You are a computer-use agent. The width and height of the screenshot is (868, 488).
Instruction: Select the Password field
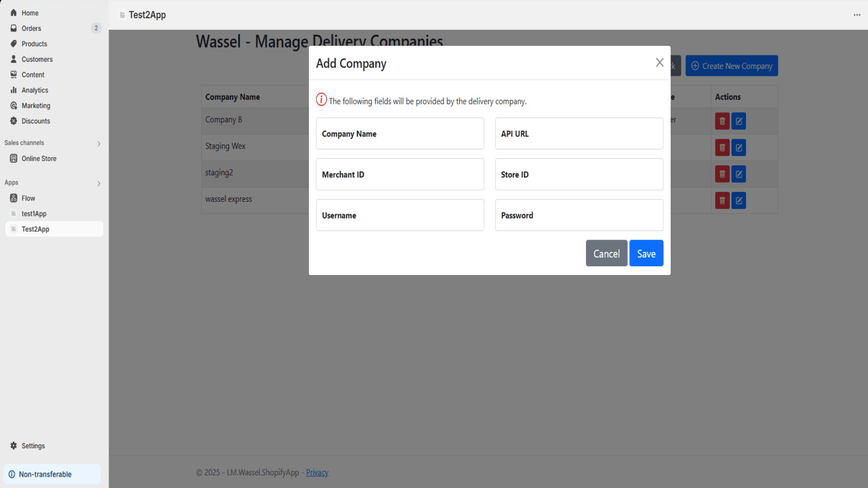(579, 215)
